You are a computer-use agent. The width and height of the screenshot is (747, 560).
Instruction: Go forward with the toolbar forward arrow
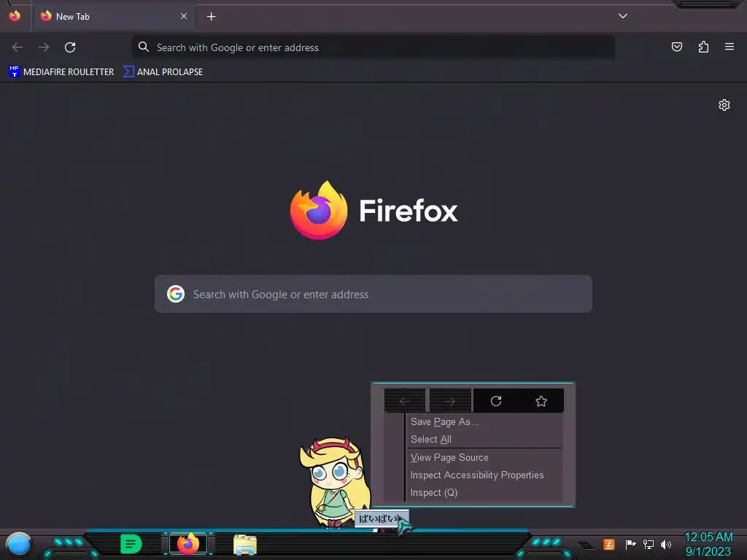click(44, 47)
